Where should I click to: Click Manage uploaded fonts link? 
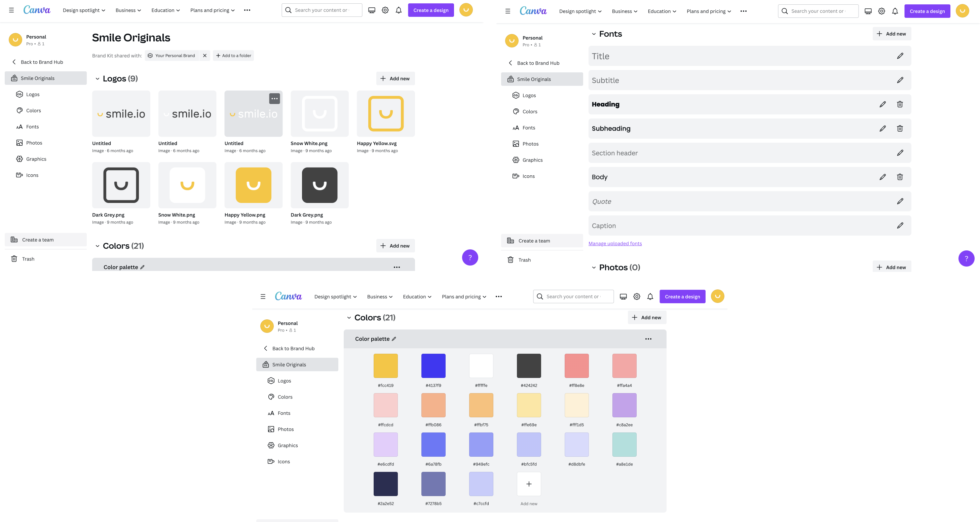(614, 243)
